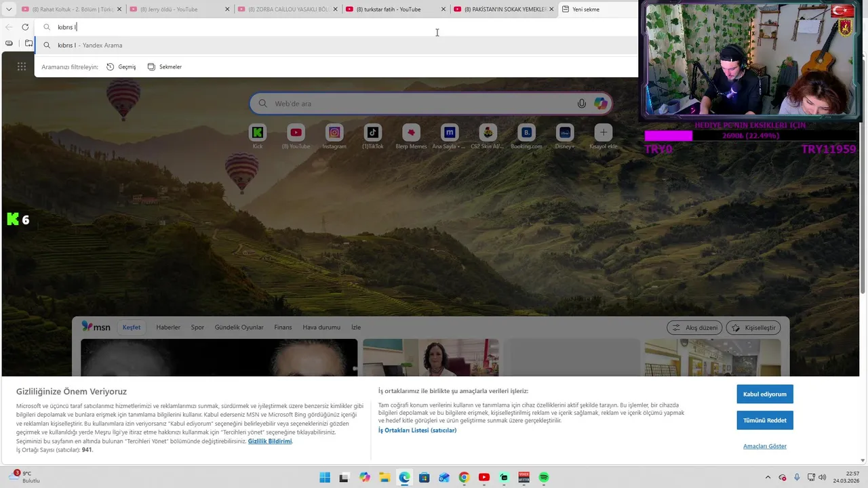This screenshot has width=868, height=488.
Task: Open the Akış düzeni options
Action: point(694,327)
